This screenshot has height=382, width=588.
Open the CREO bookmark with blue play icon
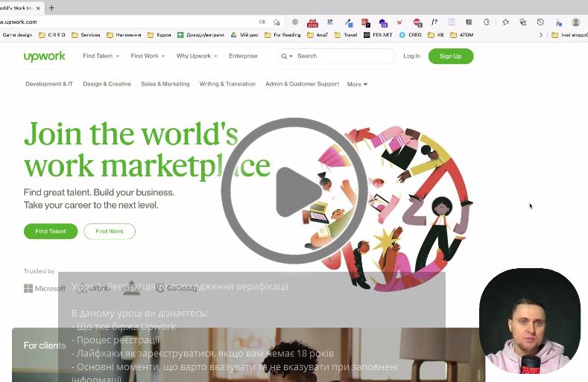tap(410, 35)
